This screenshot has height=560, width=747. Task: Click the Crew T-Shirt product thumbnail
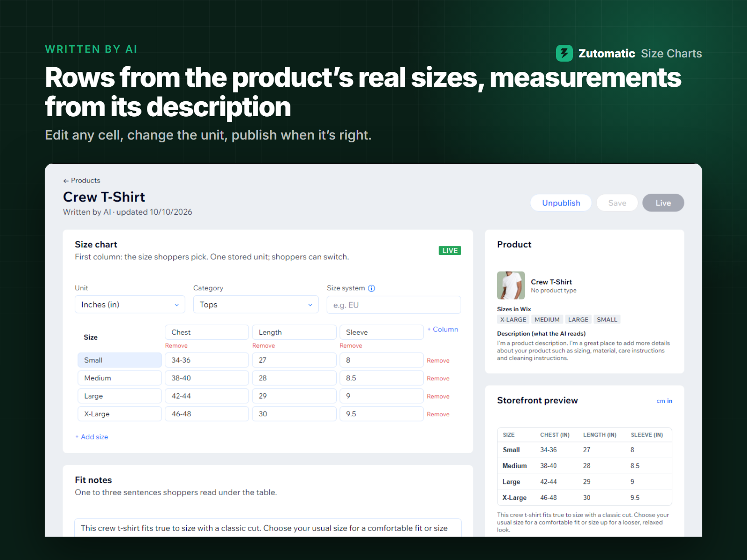[511, 285]
